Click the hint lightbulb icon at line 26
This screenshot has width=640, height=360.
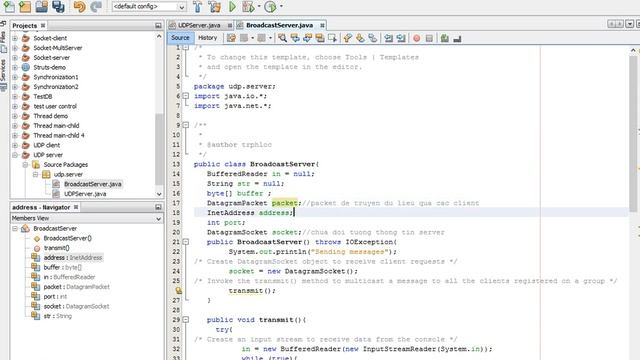coord(178,291)
